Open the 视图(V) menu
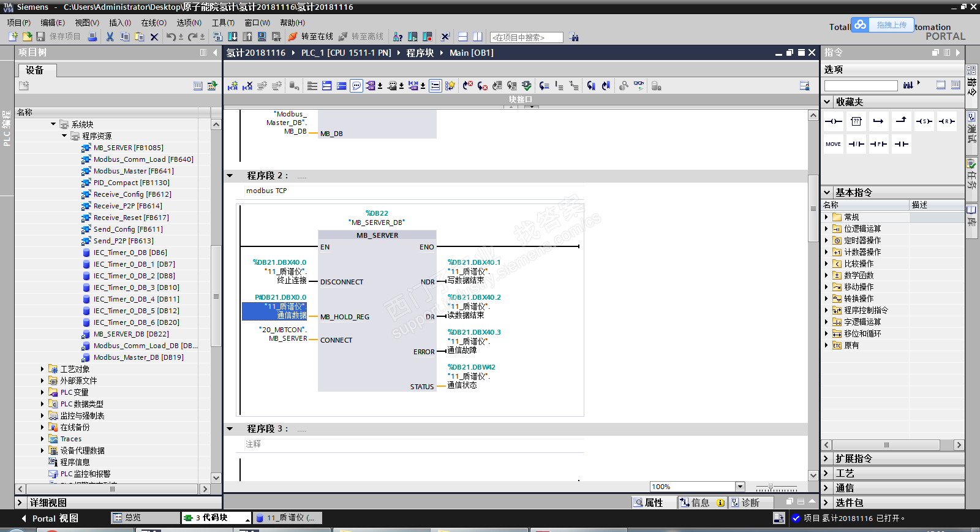The image size is (980, 532). click(87, 23)
